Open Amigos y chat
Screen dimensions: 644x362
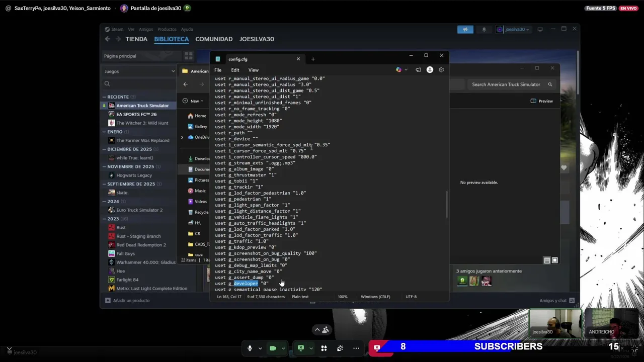pyautogui.click(x=557, y=301)
